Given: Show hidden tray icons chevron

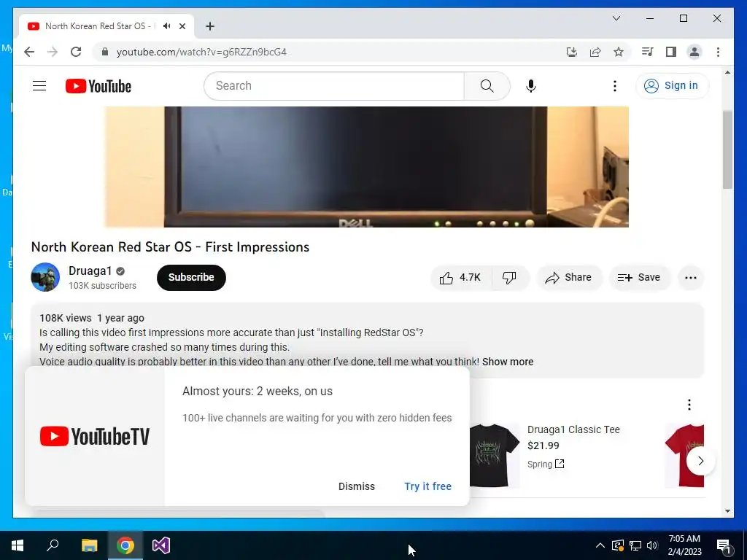Looking at the screenshot, I should point(600,545).
